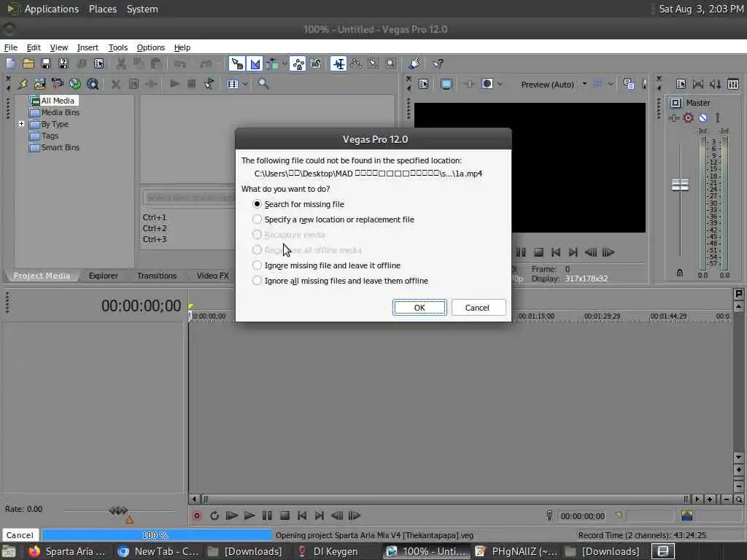Viewport: 747px width, 560px height.
Task: Click the Master mute icon
Action: 703,117
